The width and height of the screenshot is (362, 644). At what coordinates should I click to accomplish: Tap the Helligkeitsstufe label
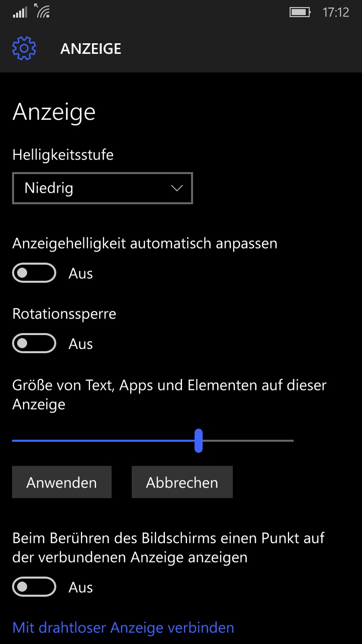[x=63, y=154]
